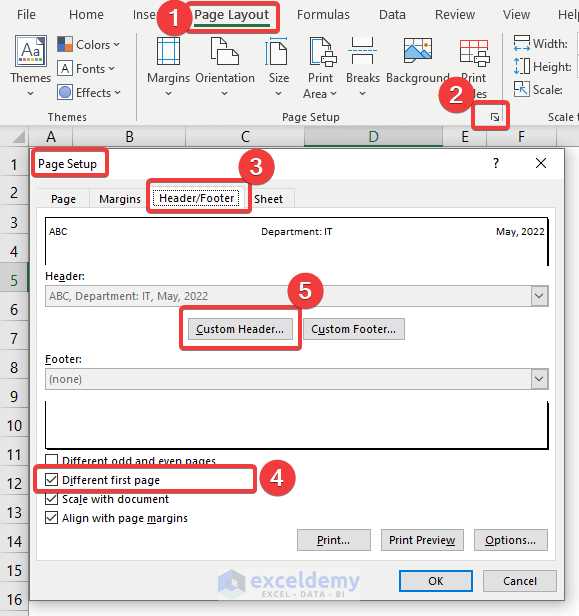Screen dimensions: 579x616
Task: Click the paper Size icon
Action: [277, 51]
